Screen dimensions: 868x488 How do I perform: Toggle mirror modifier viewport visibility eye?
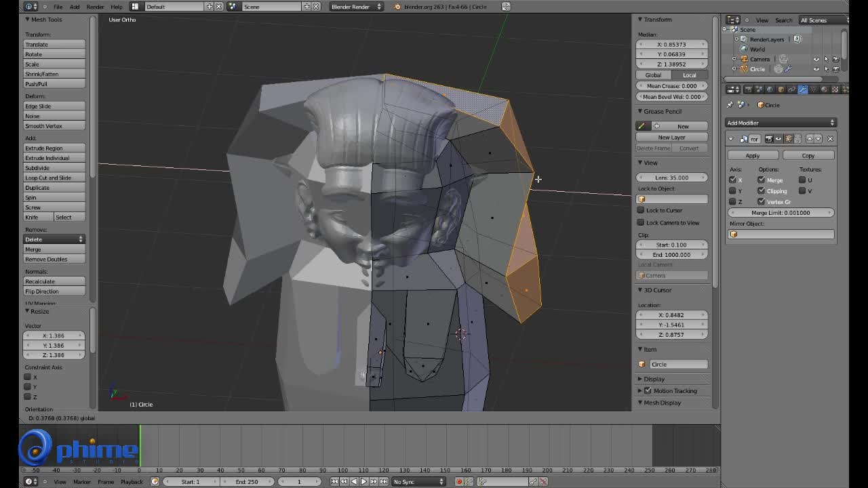pos(778,139)
